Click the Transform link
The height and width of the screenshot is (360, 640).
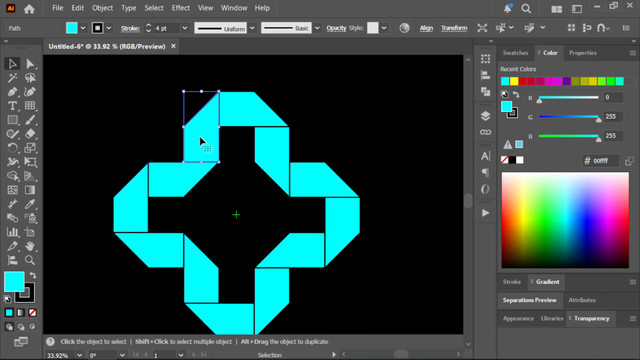point(454,28)
